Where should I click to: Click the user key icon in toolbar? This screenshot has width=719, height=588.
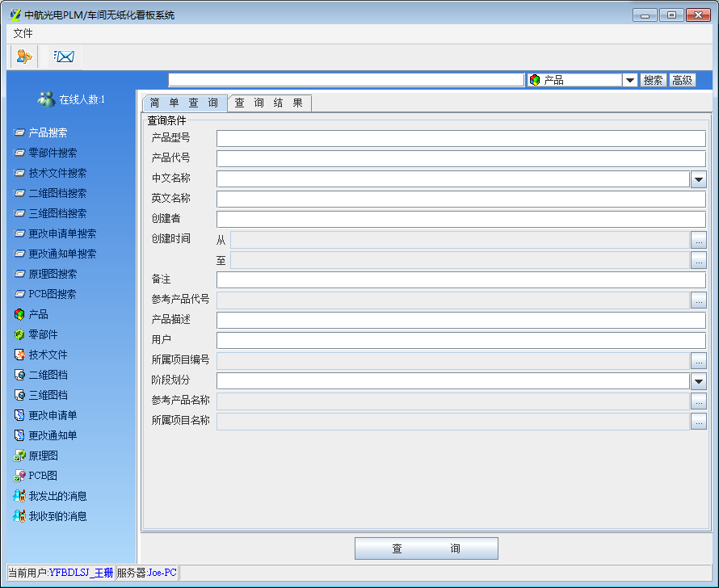(x=23, y=57)
